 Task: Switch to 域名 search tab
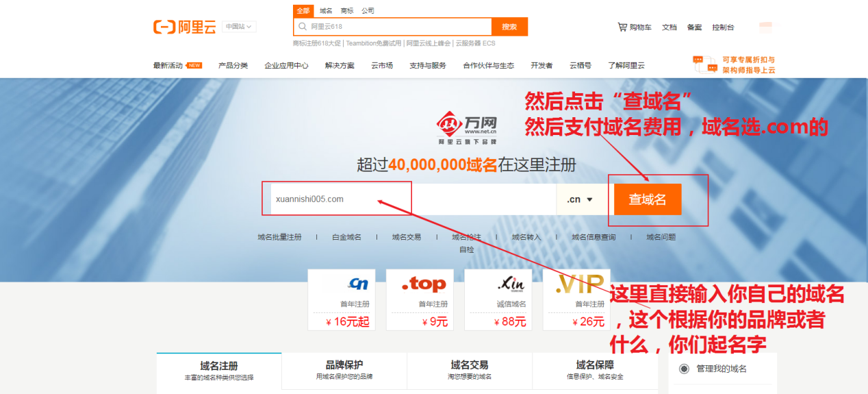point(326,11)
